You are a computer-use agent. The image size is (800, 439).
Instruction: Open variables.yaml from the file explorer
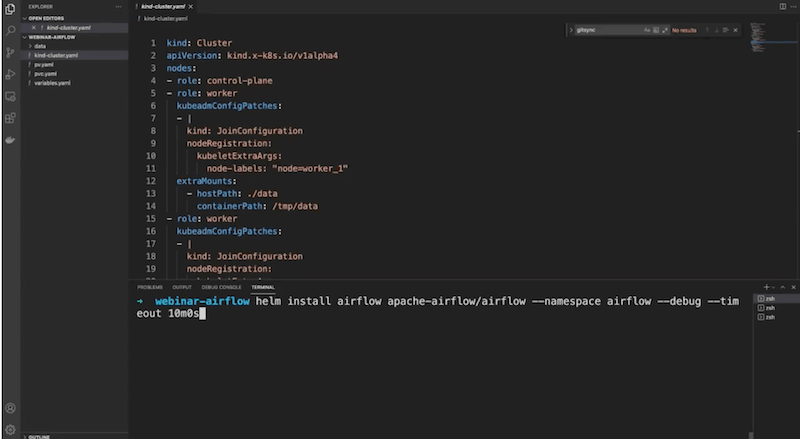coord(52,83)
